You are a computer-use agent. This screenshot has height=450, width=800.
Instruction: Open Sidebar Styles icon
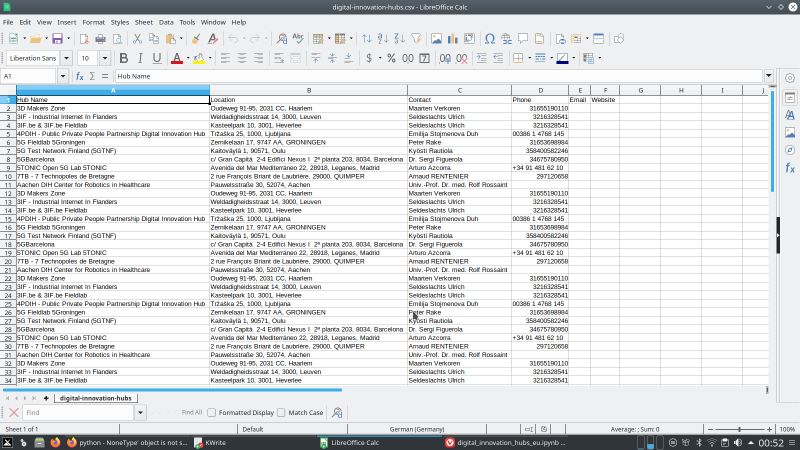790,115
